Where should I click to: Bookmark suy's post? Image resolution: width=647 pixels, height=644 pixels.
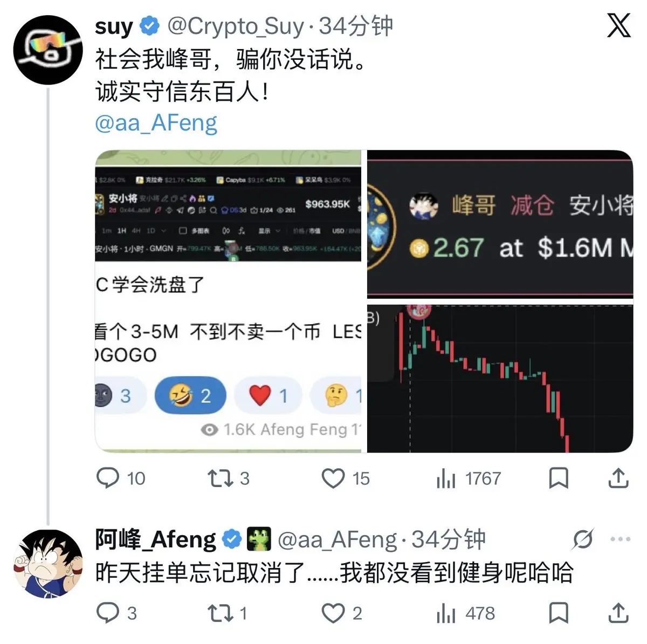[x=558, y=478]
